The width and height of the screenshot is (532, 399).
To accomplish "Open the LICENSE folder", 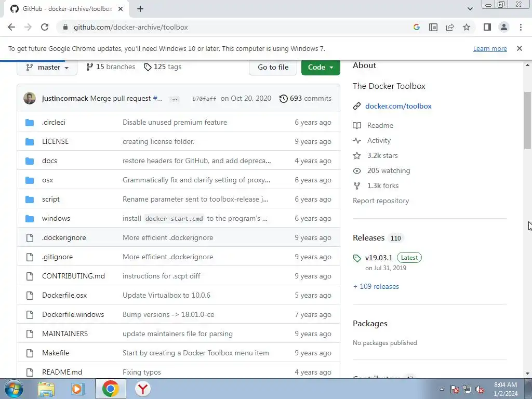I will tap(55, 141).
